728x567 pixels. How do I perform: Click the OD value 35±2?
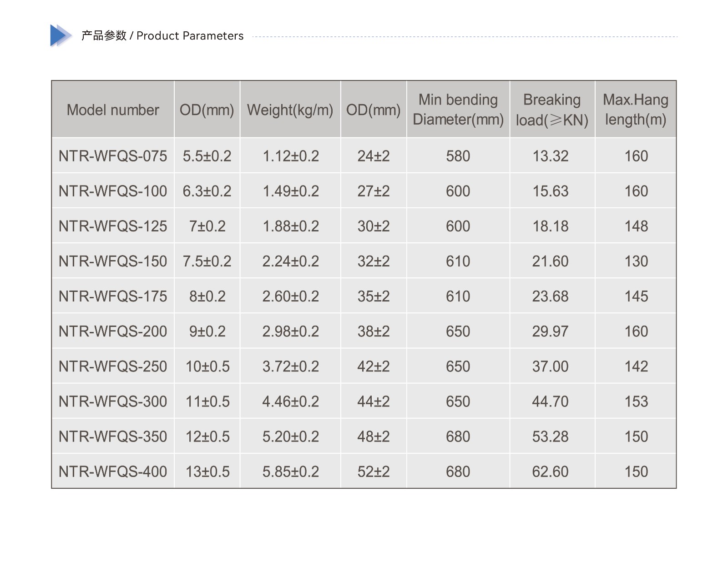374,296
